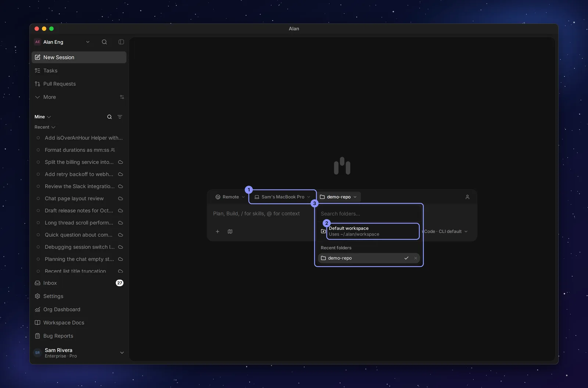Open the Draft release notes for Oct session
The height and width of the screenshot is (388, 588).
click(x=79, y=211)
